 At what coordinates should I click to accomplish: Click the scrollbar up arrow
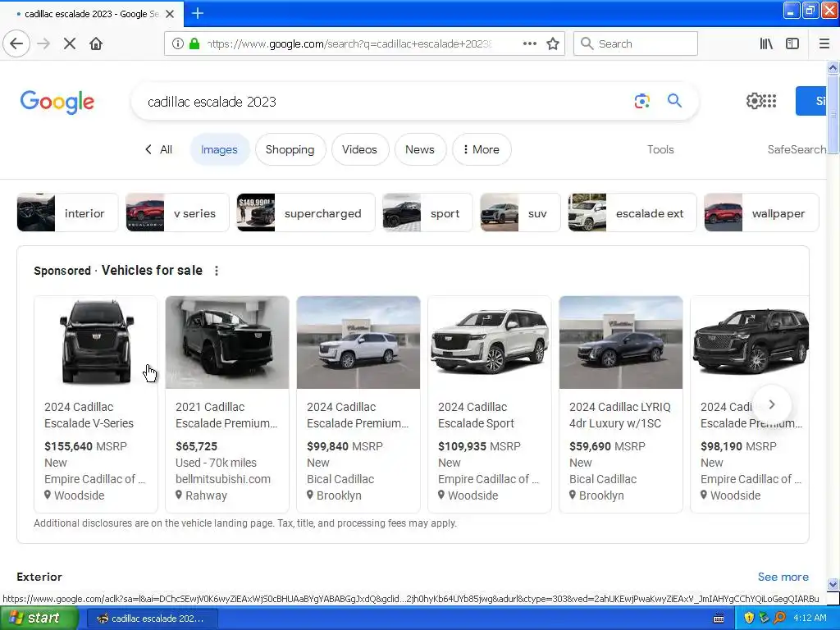click(833, 67)
